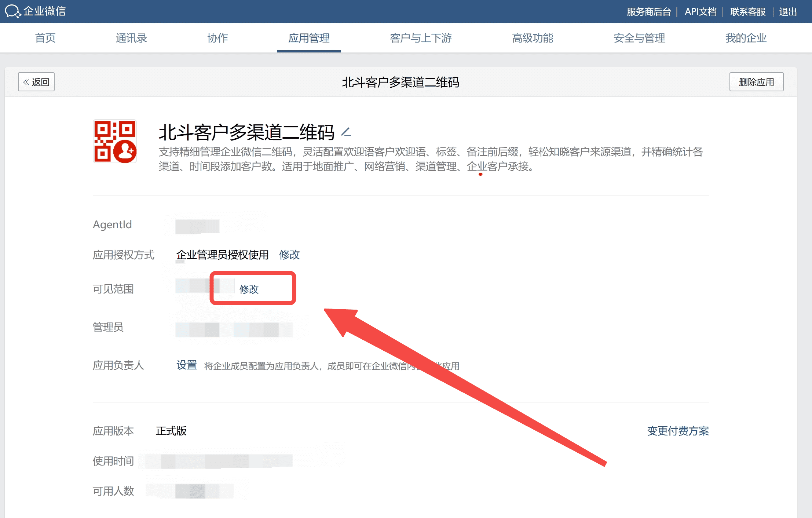Click the 删除应用 button

coord(756,82)
